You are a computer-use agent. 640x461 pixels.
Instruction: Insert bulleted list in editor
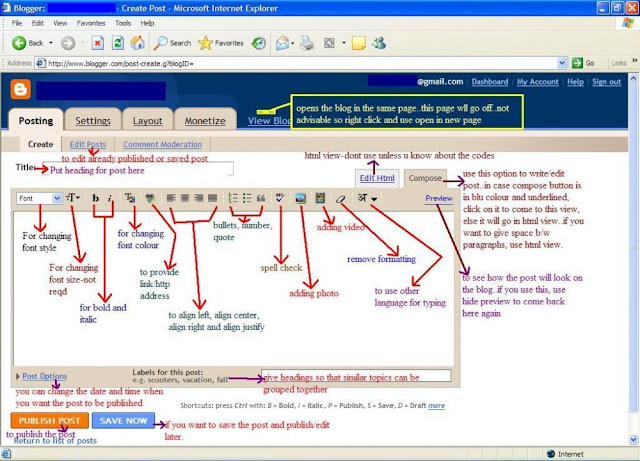click(247, 198)
